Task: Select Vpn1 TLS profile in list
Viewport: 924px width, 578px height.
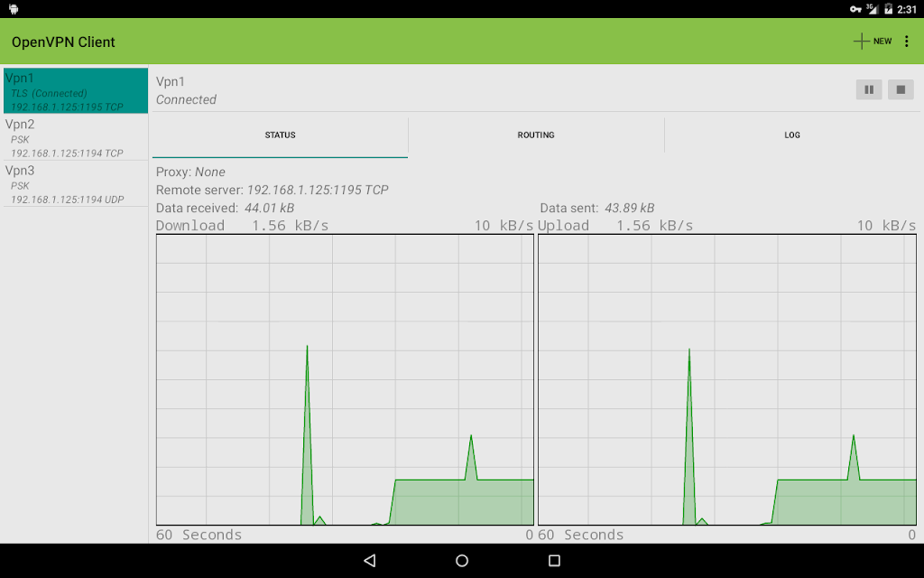Action: tap(76, 91)
